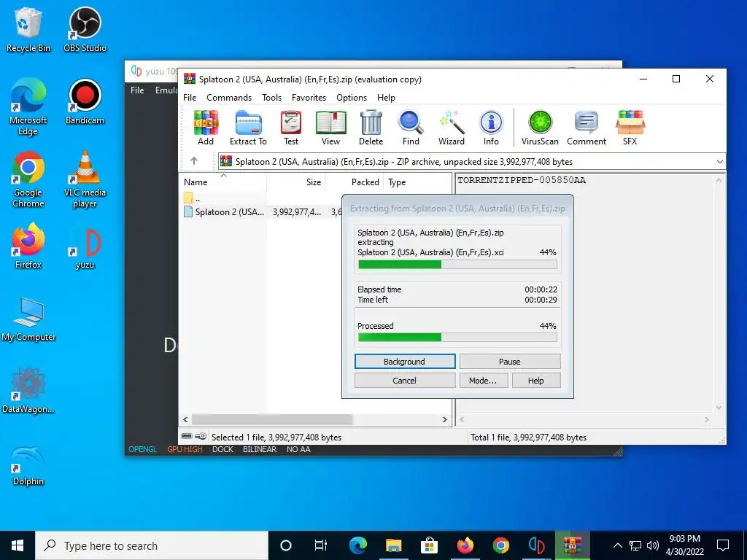Select the DataWagon desktop icon

tap(28, 391)
